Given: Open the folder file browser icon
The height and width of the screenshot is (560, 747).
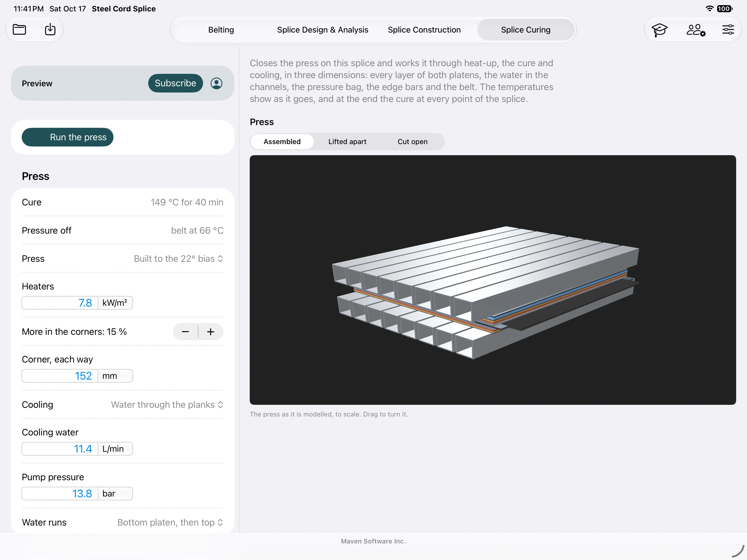Looking at the screenshot, I should coord(19,30).
